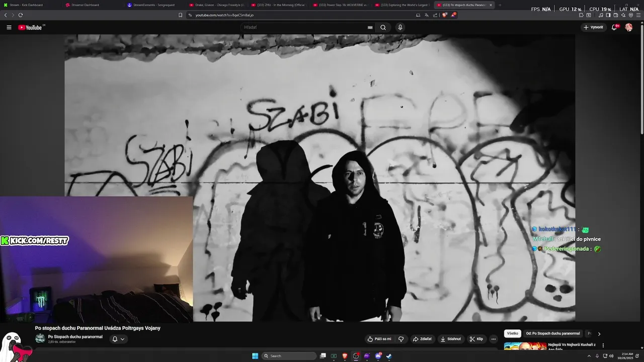Viewport: 644px width, 362px height.
Task: Open notification settings bell dropdown for channel
Action: [118, 339]
